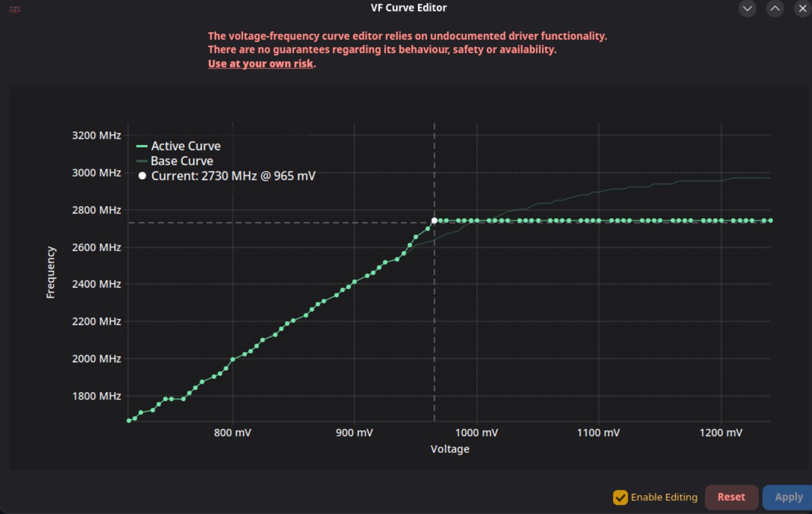Screen dimensions: 812x514
Task: Uncheck the Enable Editing checkbox
Action: click(620, 497)
